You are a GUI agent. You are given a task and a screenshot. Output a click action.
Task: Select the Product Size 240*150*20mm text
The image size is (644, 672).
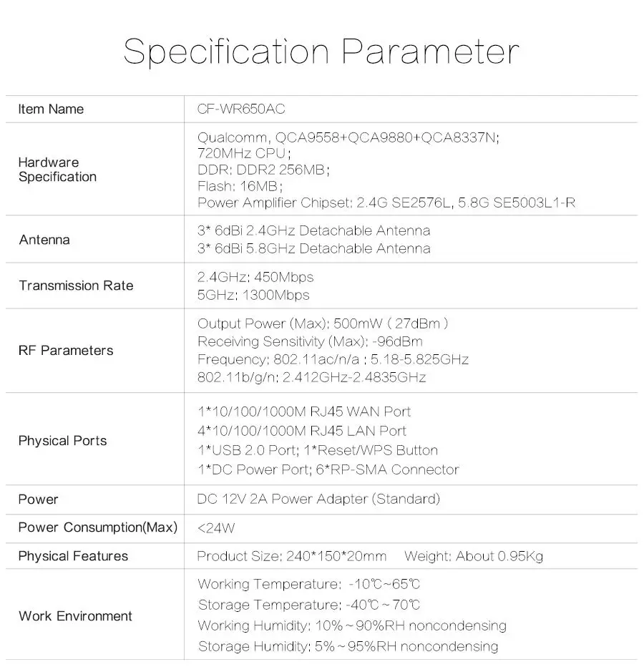click(x=292, y=556)
